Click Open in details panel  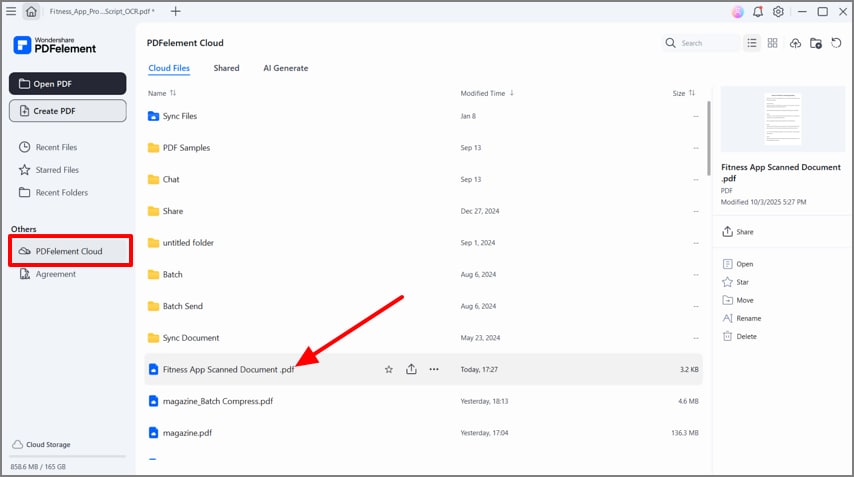738,264
